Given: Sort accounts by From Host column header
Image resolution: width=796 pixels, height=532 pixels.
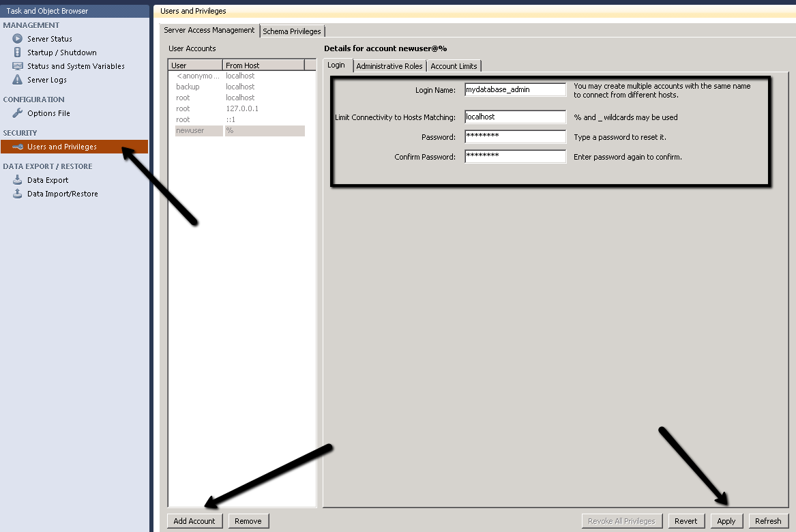Looking at the screenshot, I should click(263, 65).
